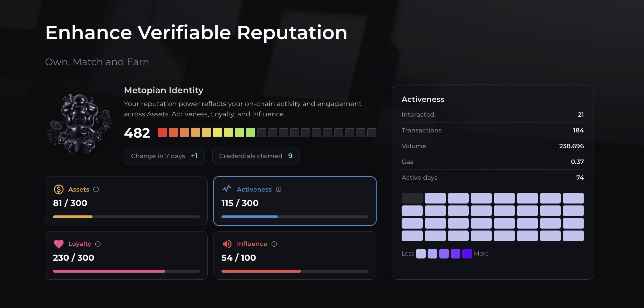This screenshot has width=644, height=308.
Task: Click the Loyalty heart icon
Action: pyautogui.click(x=59, y=244)
